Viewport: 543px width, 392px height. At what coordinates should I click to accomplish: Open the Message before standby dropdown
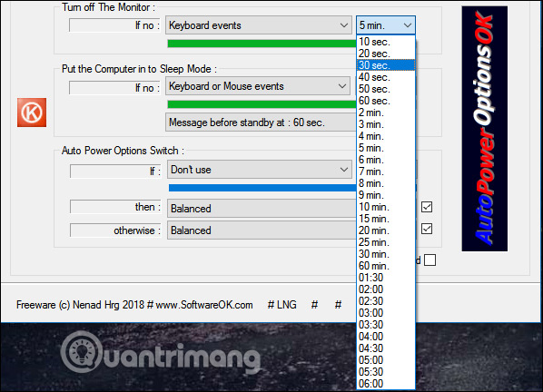262,122
